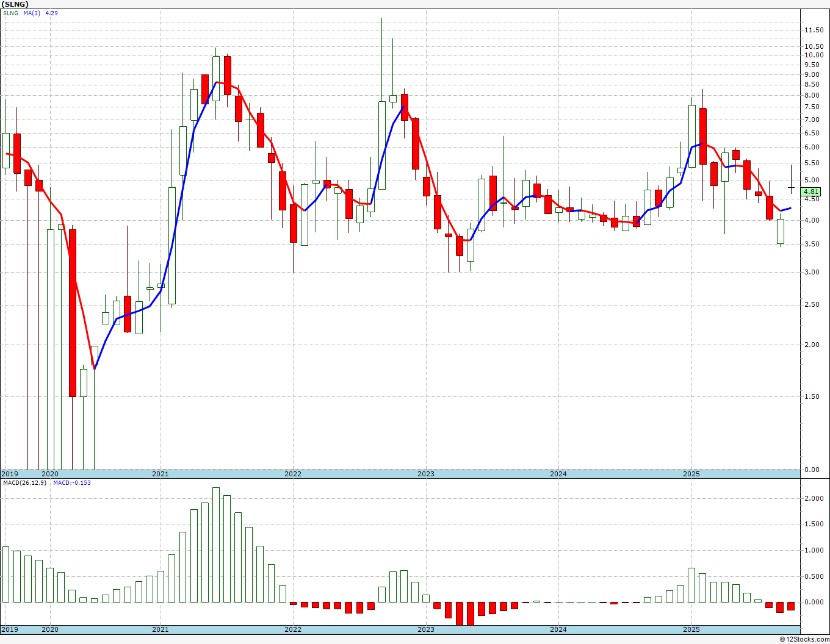Pick the "3.00" price axis label
This screenshot has width=830, height=644.
click(812, 272)
